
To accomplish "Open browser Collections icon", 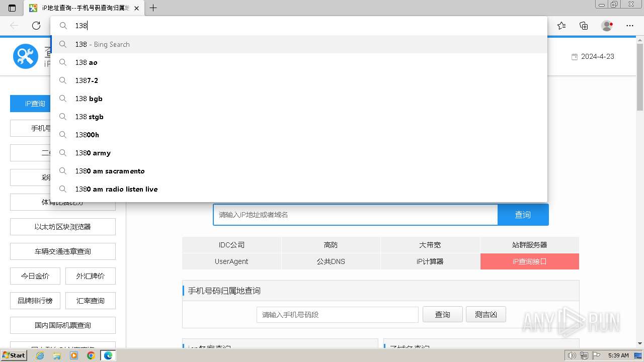I will pyautogui.click(x=584, y=26).
